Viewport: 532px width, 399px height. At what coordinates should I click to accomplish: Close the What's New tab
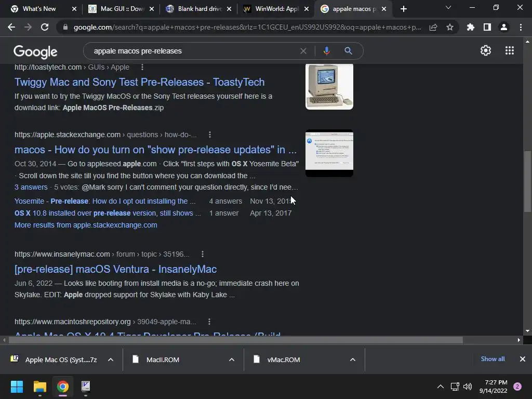(74, 9)
